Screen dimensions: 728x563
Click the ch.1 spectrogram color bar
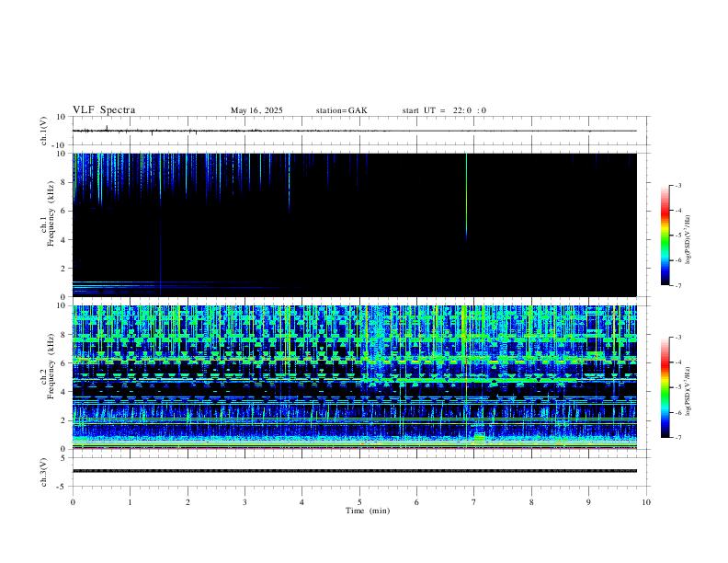pyautogui.click(x=665, y=236)
